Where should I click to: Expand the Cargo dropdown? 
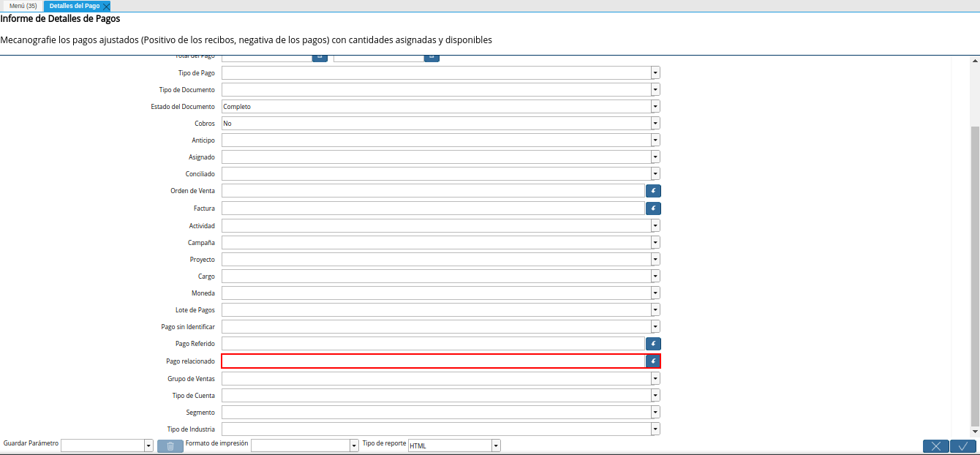[655, 277]
